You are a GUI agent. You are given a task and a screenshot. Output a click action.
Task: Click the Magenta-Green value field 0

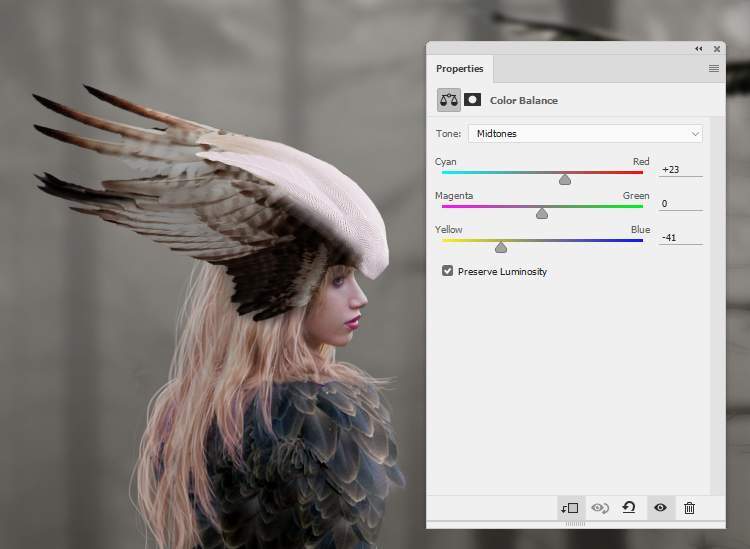[681, 204]
